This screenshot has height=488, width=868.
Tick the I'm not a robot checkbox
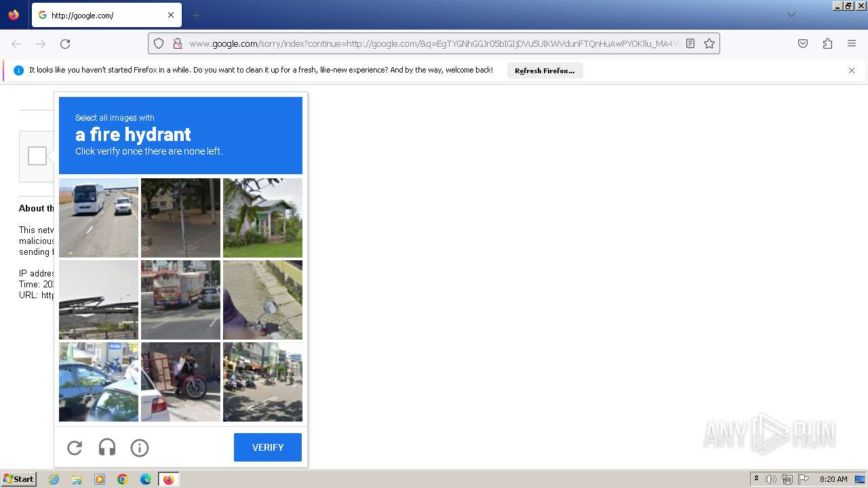coord(37,156)
